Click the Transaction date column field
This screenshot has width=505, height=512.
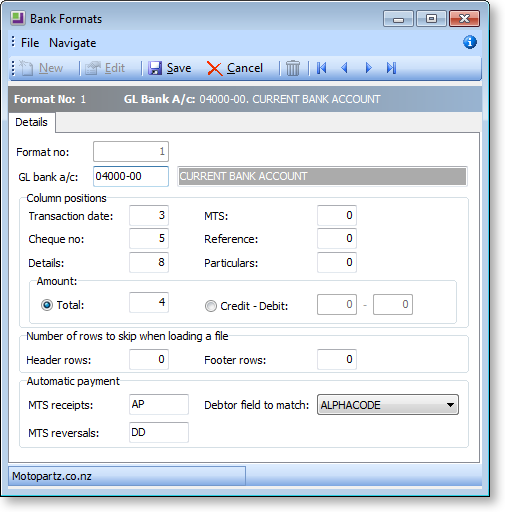click(x=149, y=215)
